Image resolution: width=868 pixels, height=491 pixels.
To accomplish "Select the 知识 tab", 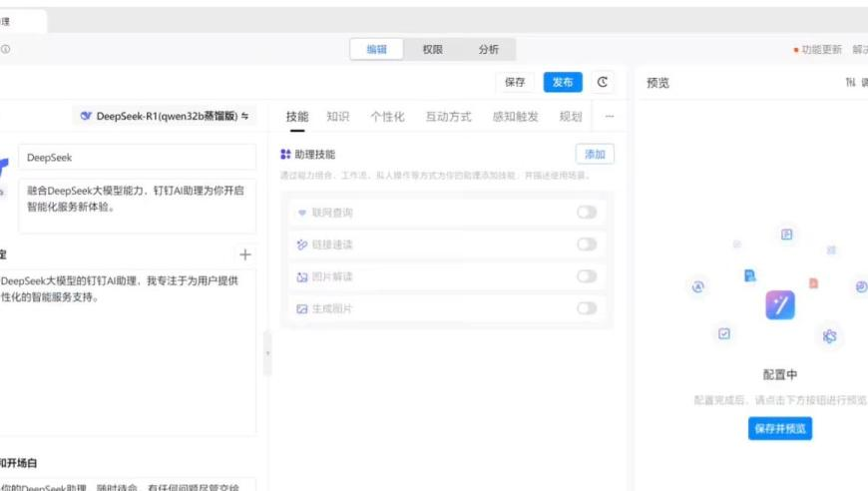I will tap(337, 116).
